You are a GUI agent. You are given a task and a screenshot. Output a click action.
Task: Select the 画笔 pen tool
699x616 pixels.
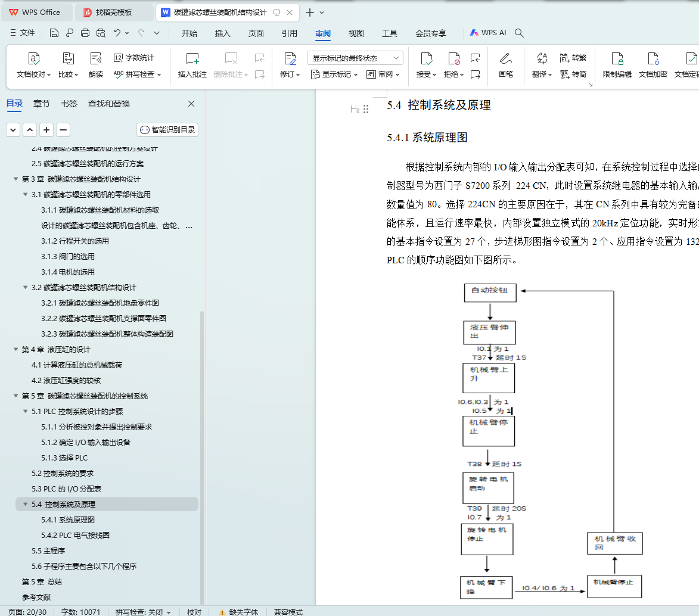click(505, 65)
